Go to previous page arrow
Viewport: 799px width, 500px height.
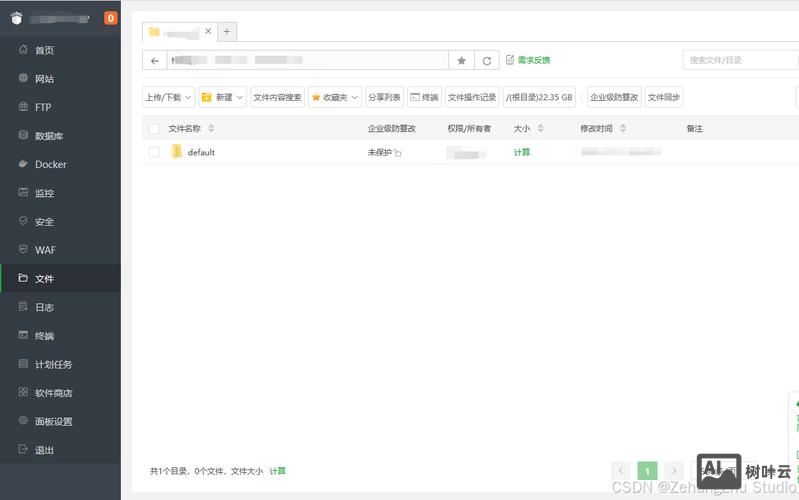click(621, 471)
